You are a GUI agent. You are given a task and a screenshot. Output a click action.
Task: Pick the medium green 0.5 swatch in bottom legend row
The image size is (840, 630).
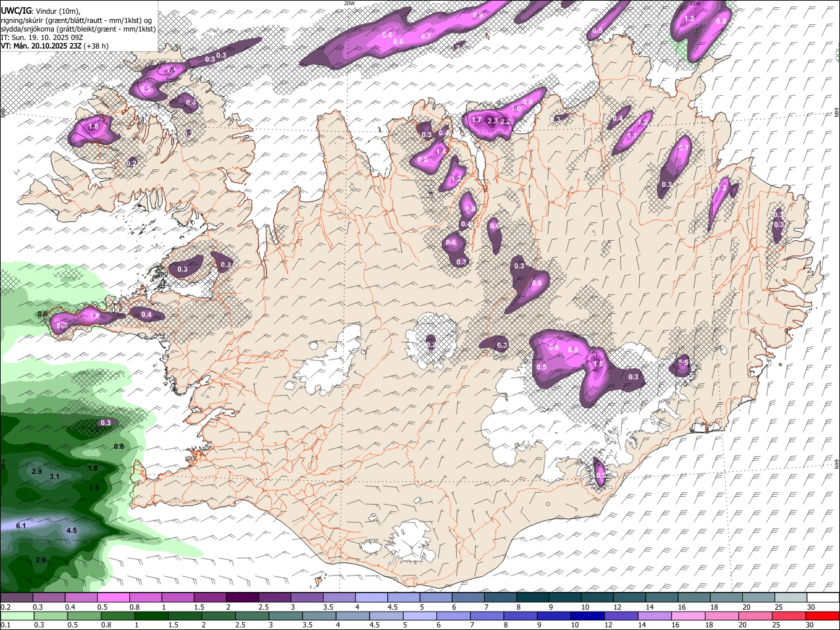click(x=83, y=616)
